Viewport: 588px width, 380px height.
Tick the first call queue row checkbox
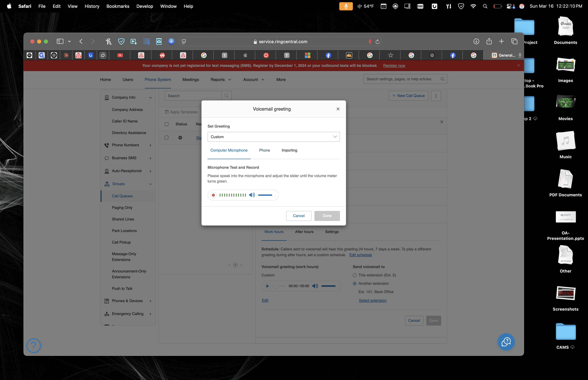(x=167, y=137)
